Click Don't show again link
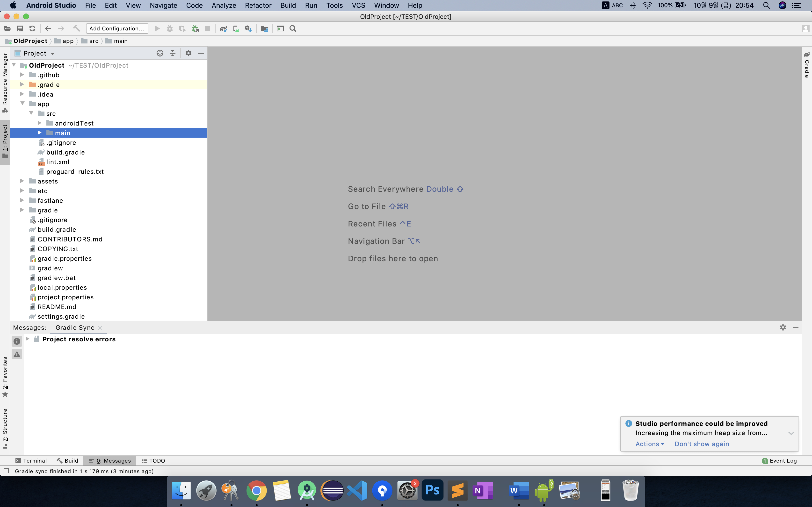Screen dimensions: 812x507 (702, 444)
